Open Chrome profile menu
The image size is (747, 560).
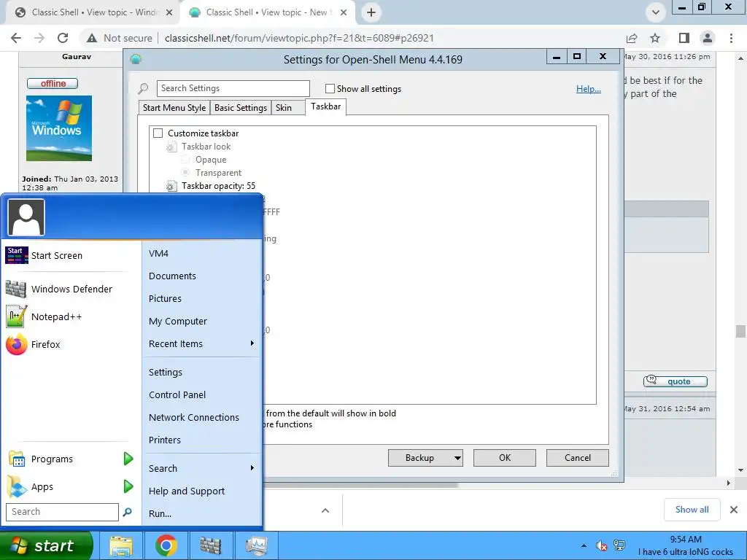tap(708, 38)
